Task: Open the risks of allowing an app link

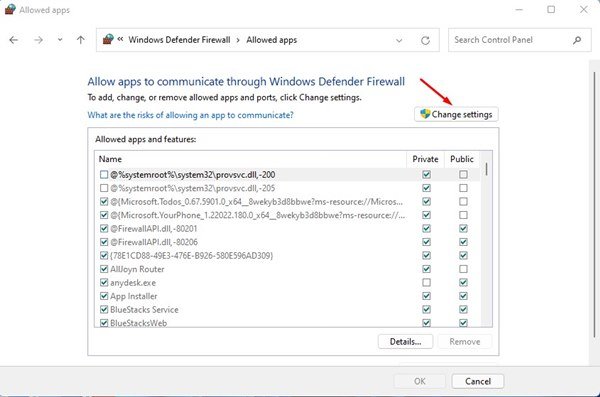Action: (x=190, y=115)
